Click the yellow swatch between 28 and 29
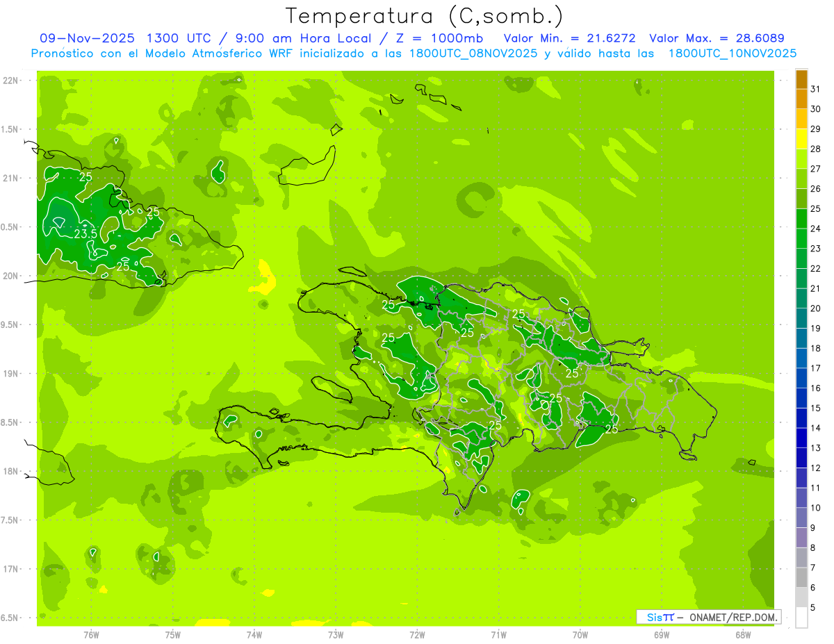The width and height of the screenshot is (834, 644). [x=801, y=139]
